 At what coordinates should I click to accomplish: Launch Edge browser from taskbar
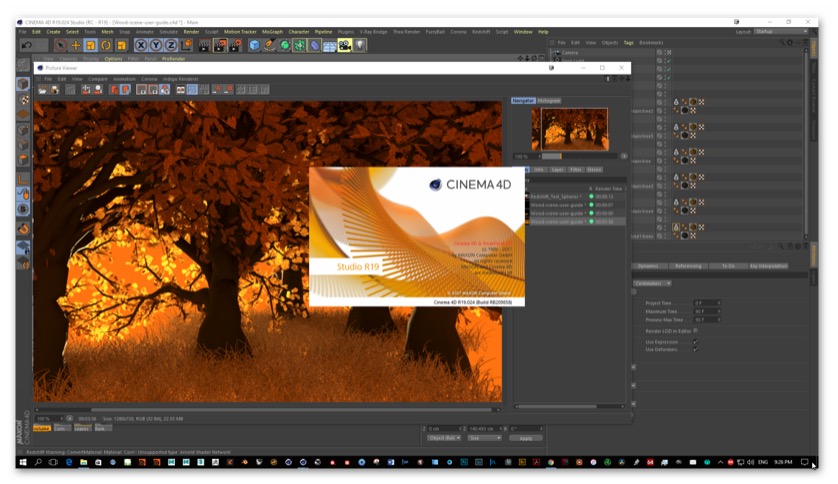[68, 462]
